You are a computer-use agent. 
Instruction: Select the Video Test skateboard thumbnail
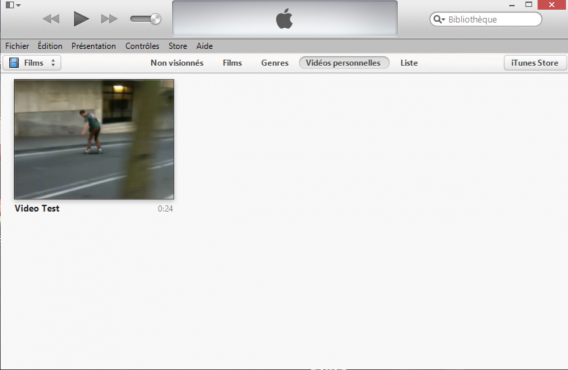coord(94,139)
